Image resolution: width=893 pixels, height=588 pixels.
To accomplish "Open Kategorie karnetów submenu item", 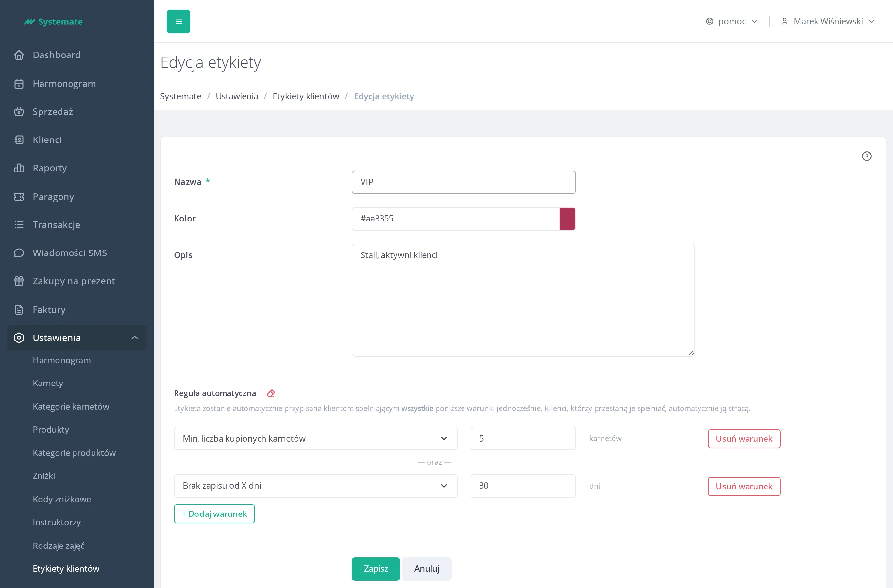I will pos(71,406).
